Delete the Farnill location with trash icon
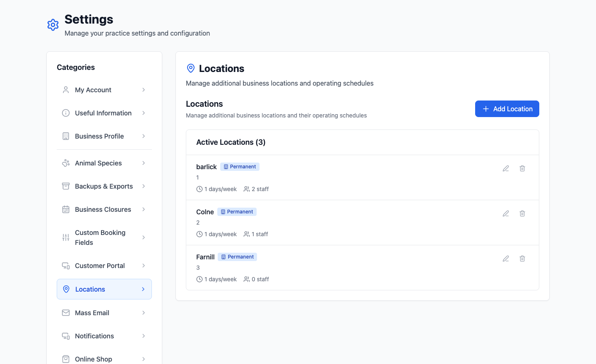Viewport: 596px width, 364px height. pos(522,259)
